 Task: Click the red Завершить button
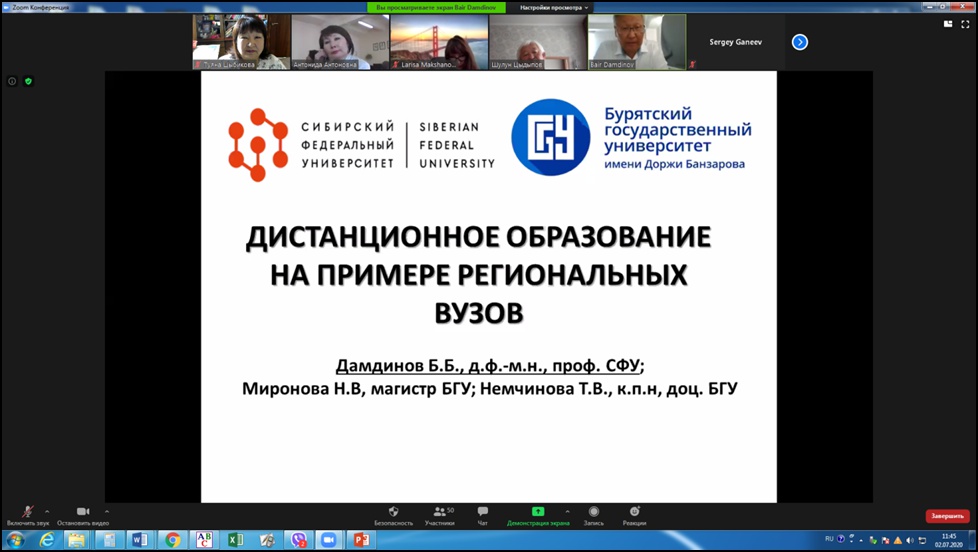pos(946,516)
